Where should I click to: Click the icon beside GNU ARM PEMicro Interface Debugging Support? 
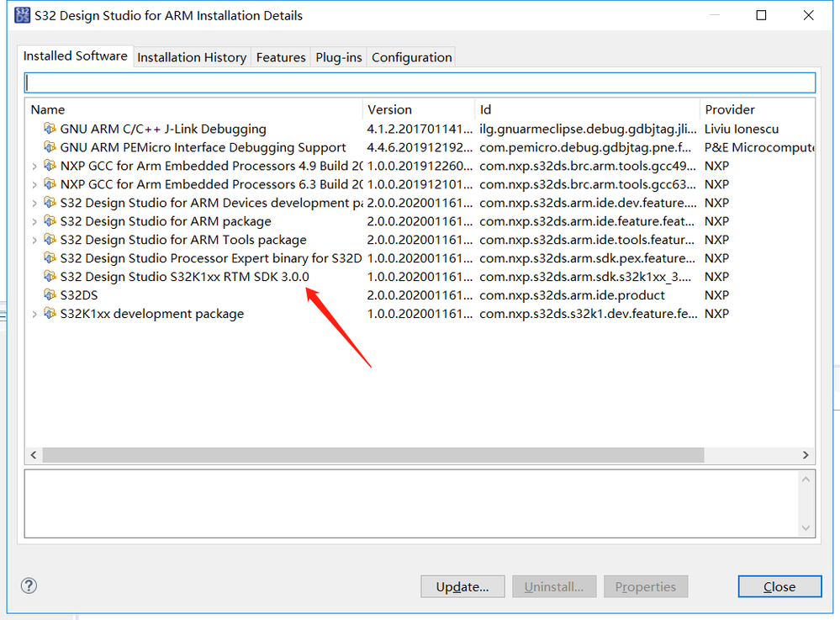(50, 147)
